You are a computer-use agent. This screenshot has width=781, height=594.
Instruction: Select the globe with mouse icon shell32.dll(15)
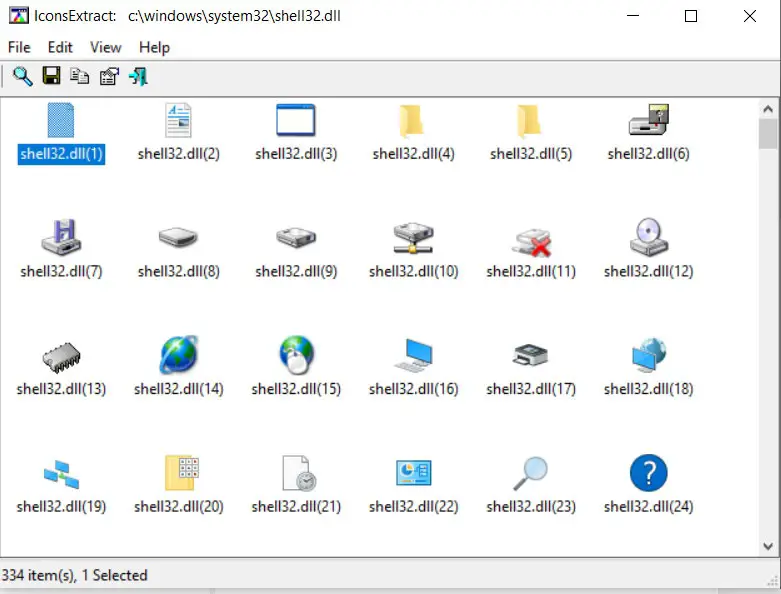pyautogui.click(x=296, y=355)
